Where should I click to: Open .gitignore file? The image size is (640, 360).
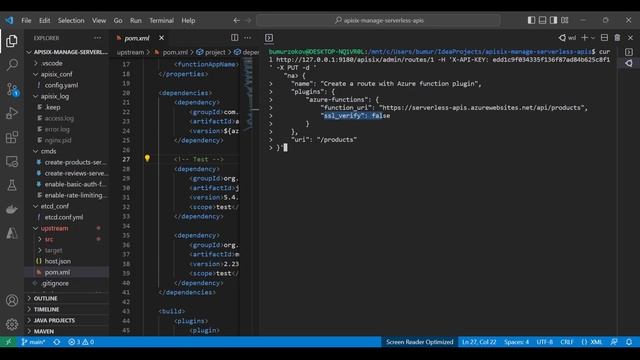67,283
